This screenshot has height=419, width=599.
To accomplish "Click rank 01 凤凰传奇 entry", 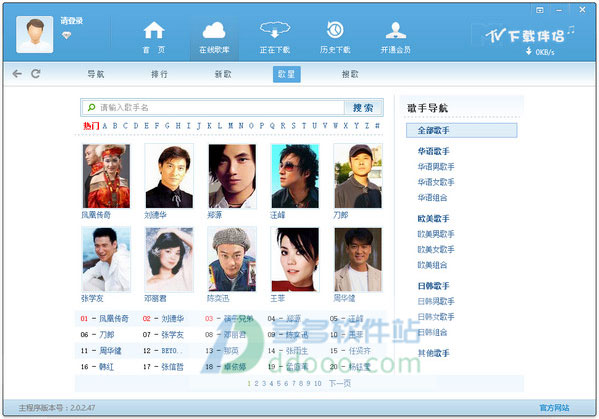I will [x=104, y=319].
